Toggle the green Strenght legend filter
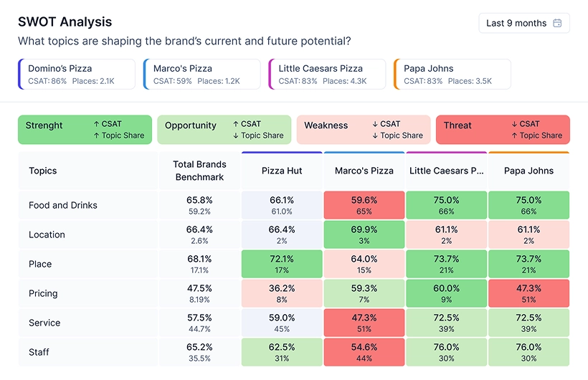 (85, 130)
